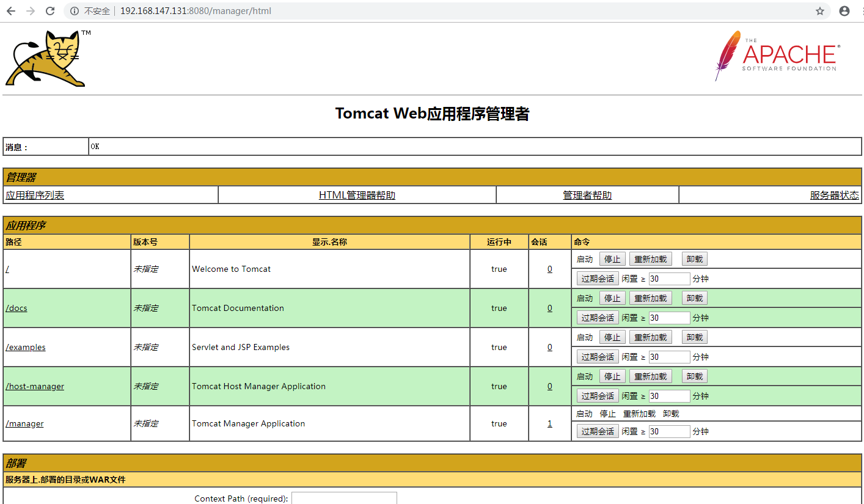Click the 显示.名称 column header
The height and width of the screenshot is (504, 864).
pyautogui.click(x=329, y=242)
